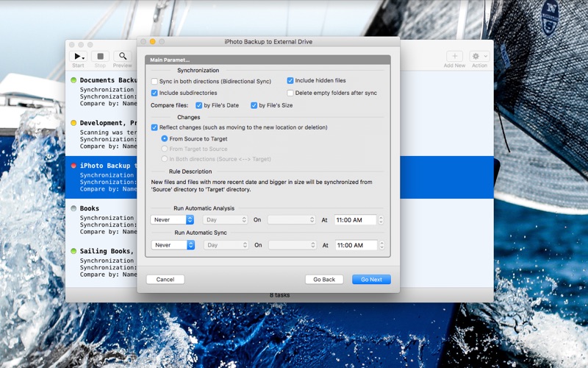Click green status dot of Sailing Books task
This screenshot has height=368, width=588.
[x=73, y=251]
